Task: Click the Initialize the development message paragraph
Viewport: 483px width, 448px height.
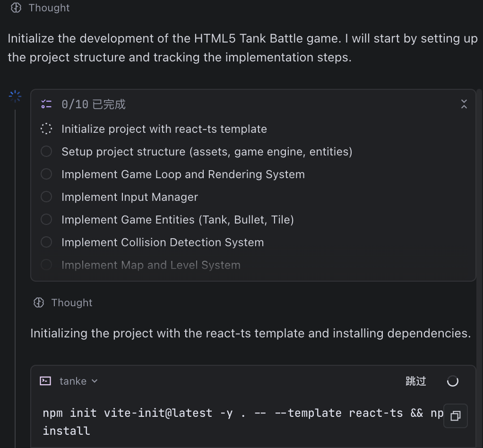Action: coord(242,48)
